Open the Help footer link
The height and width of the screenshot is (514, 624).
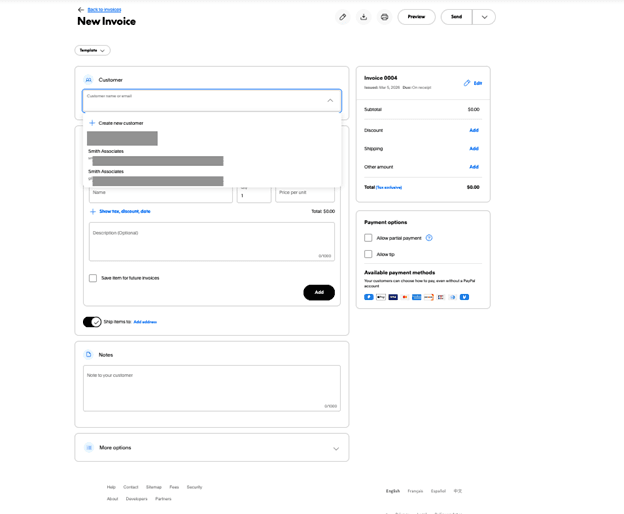tap(111, 487)
